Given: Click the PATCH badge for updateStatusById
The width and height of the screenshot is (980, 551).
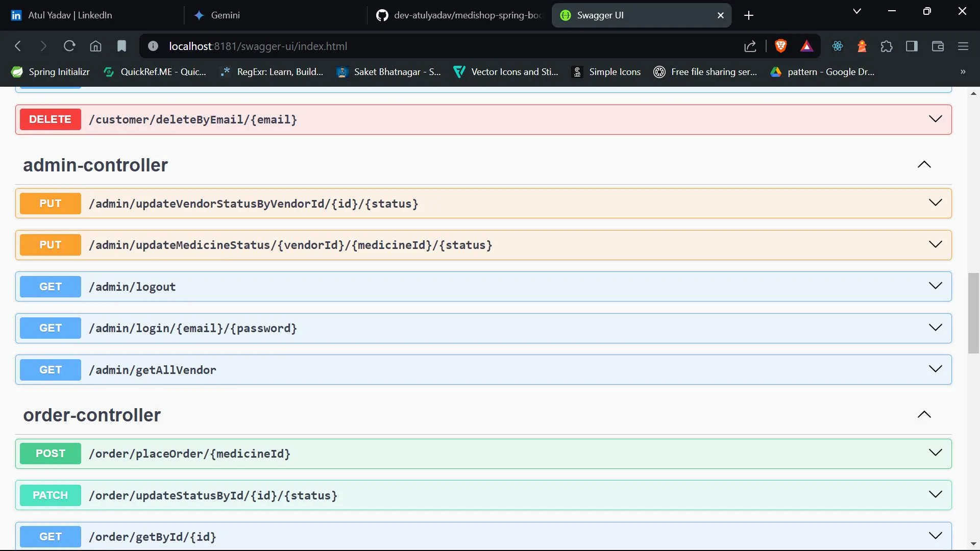Looking at the screenshot, I should 50,495.
